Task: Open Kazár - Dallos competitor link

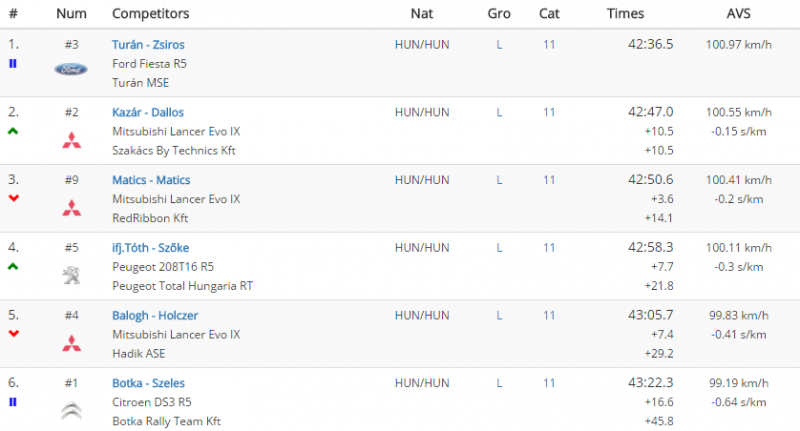Action: tap(148, 112)
